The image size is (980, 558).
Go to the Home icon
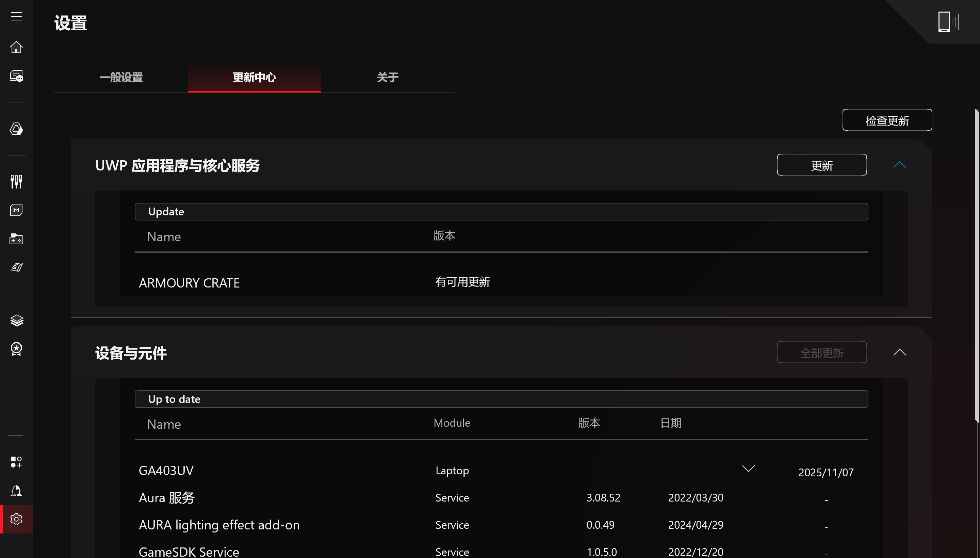click(x=16, y=47)
